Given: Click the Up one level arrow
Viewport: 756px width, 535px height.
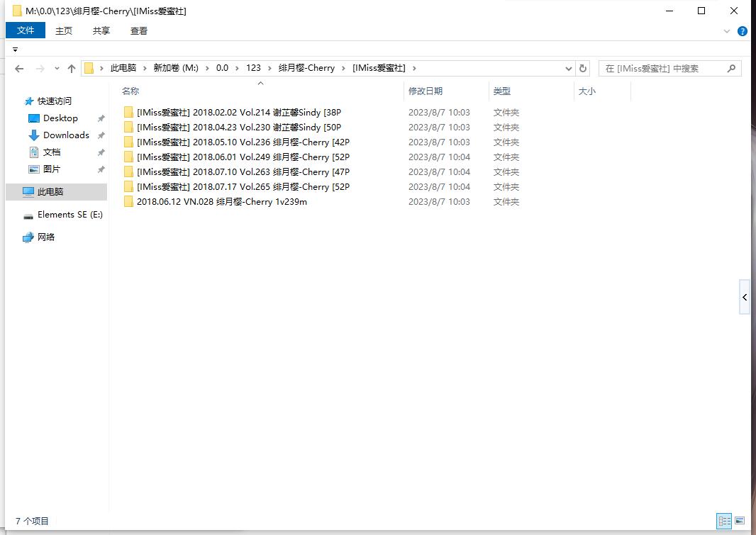Looking at the screenshot, I should pyautogui.click(x=71, y=69).
